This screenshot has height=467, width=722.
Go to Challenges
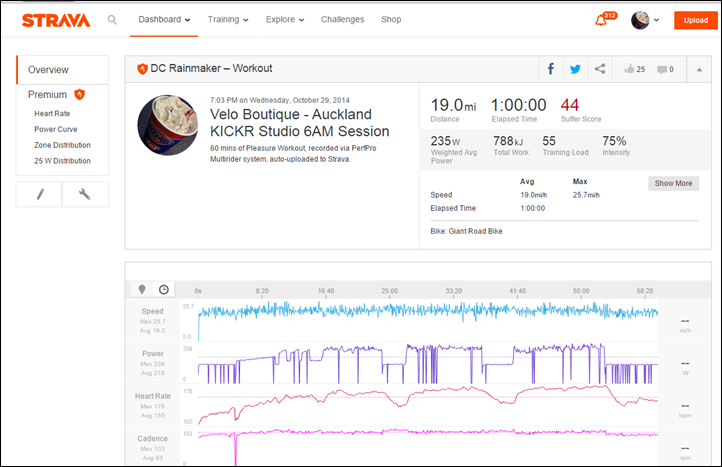342,19
